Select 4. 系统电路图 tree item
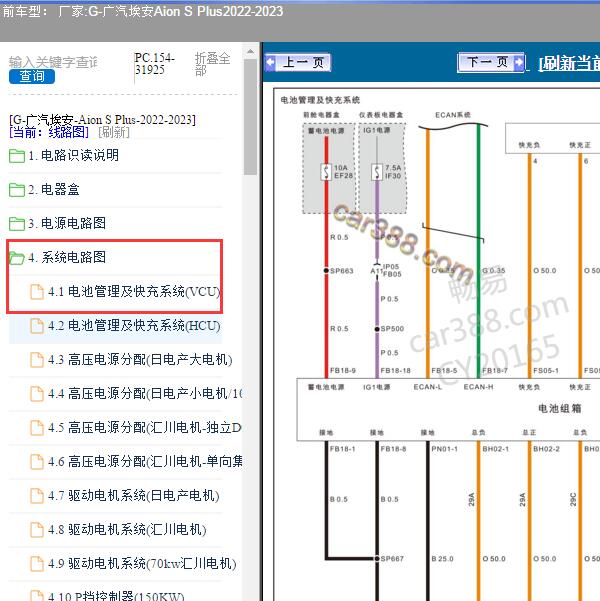Image resolution: width=600 pixels, height=601 pixels. point(67,258)
